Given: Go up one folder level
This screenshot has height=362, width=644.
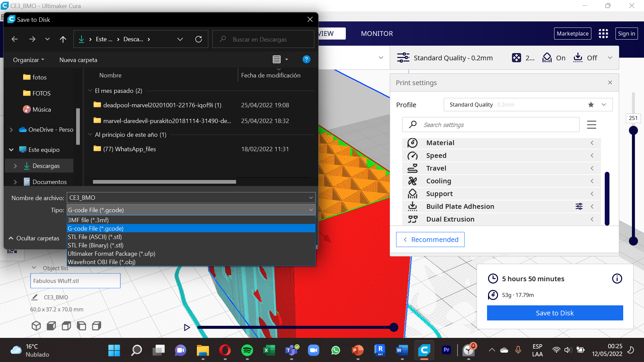Looking at the screenshot, I should (63, 39).
